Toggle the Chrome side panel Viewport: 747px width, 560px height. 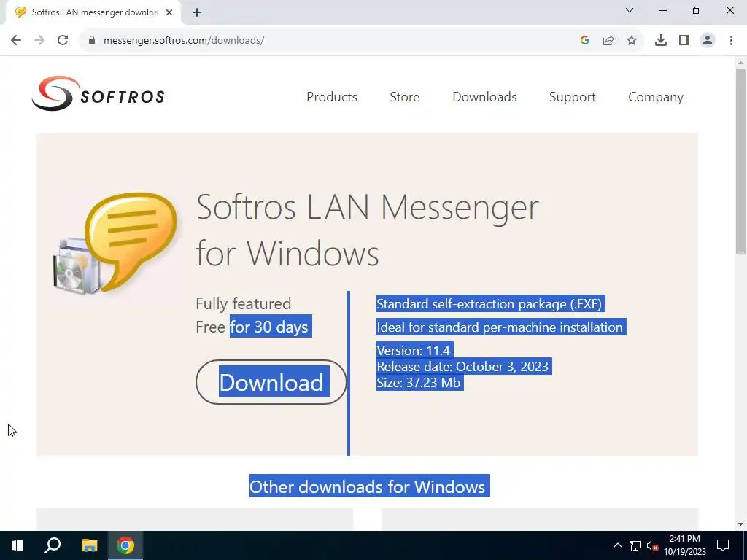click(x=684, y=41)
